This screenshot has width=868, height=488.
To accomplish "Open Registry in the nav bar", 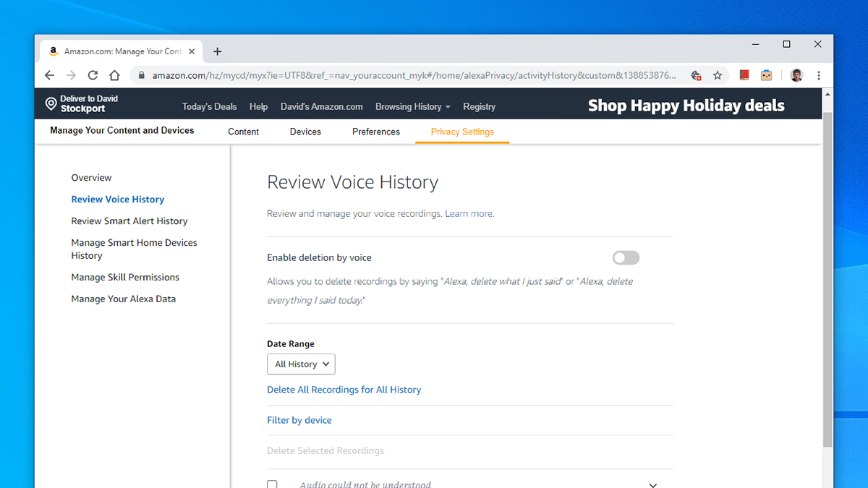I will 479,106.
